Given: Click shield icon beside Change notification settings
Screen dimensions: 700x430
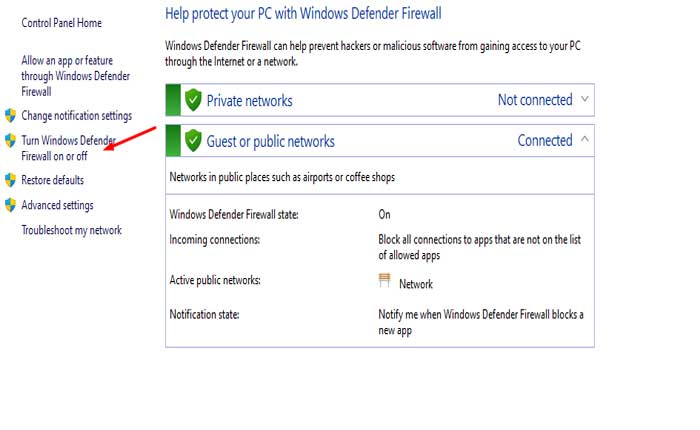Looking at the screenshot, I should 11,116.
